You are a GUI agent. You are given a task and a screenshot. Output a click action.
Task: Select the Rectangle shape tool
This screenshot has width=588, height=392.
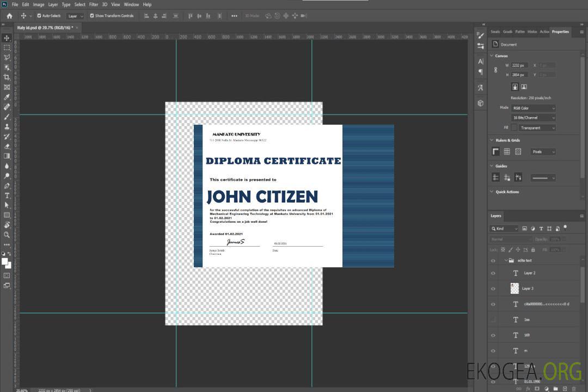coord(7,215)
